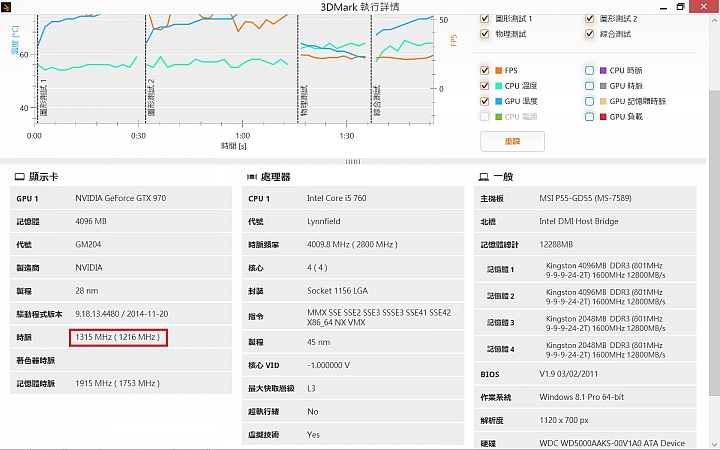Disable the CPU 溫度 checkbox
The image size is (720, 450).
point(484,85)
